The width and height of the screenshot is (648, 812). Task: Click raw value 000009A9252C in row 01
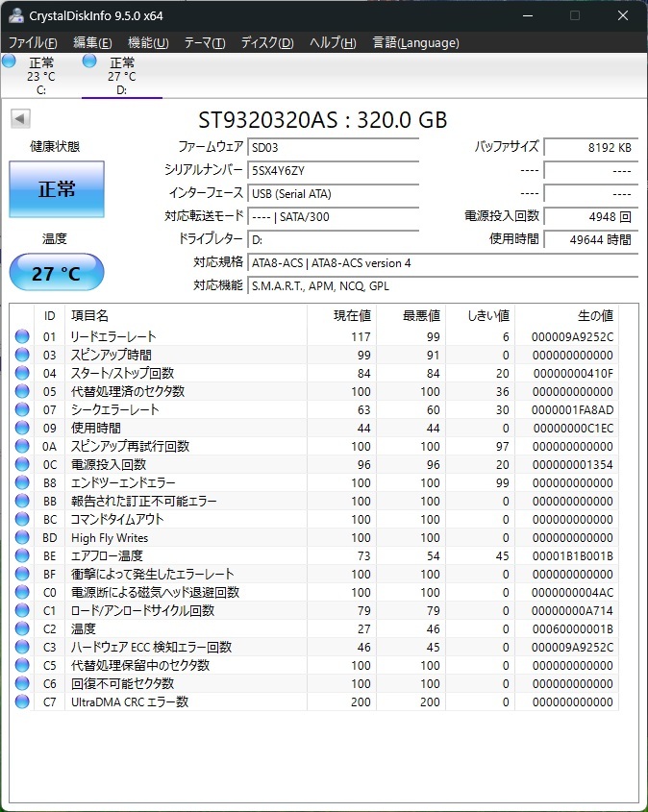(572, 336)
